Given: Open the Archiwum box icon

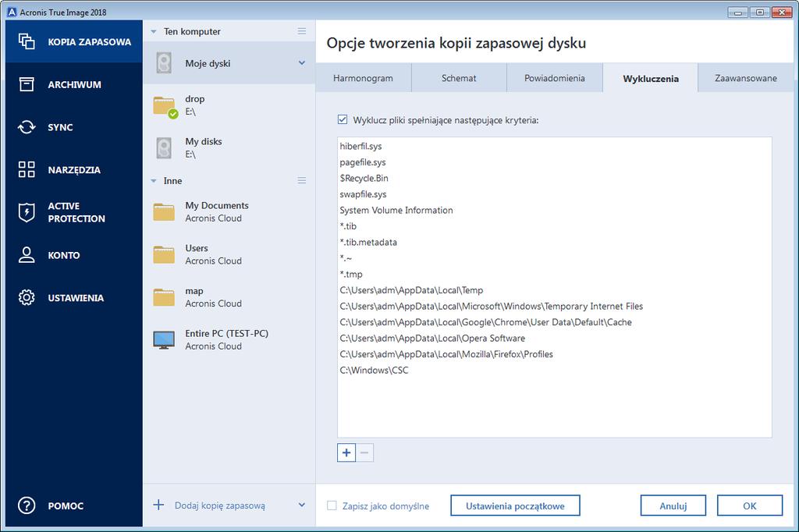Looking at the screenshot, I should (27, 84).
